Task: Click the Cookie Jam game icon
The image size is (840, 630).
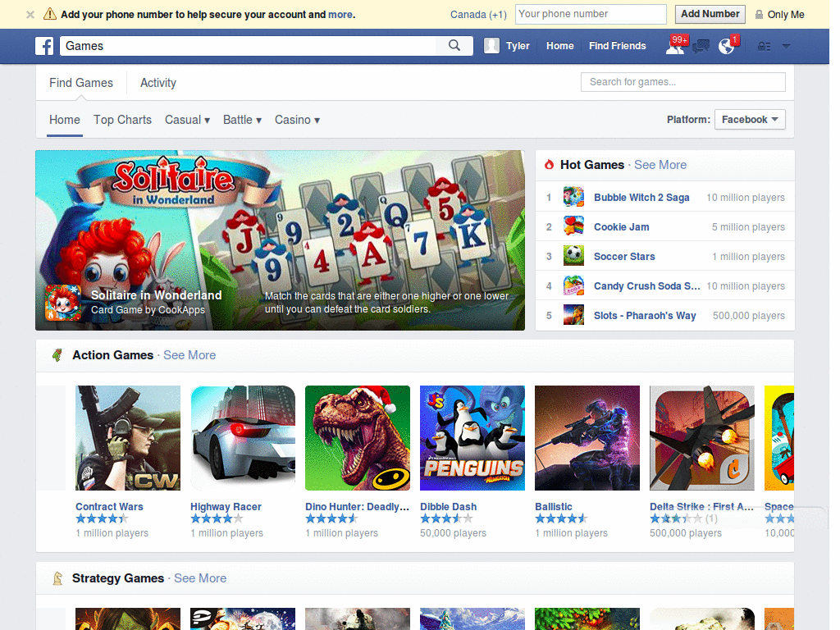Action: [573, 226]
